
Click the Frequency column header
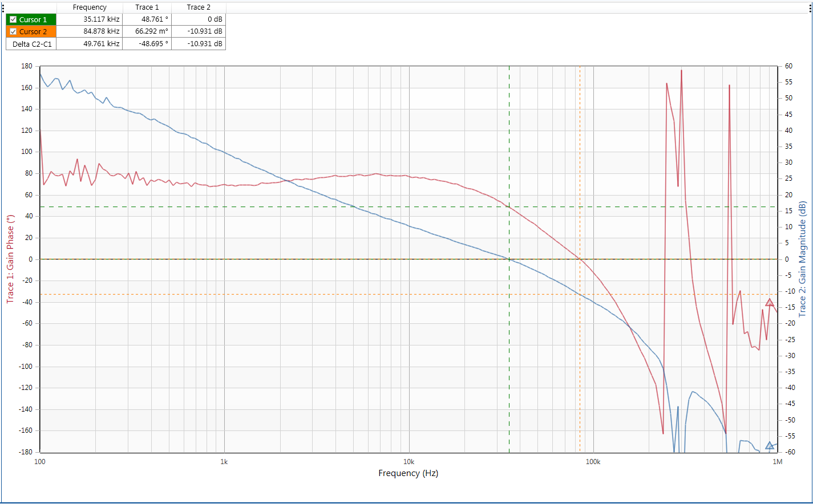click(x=90, y=7)
